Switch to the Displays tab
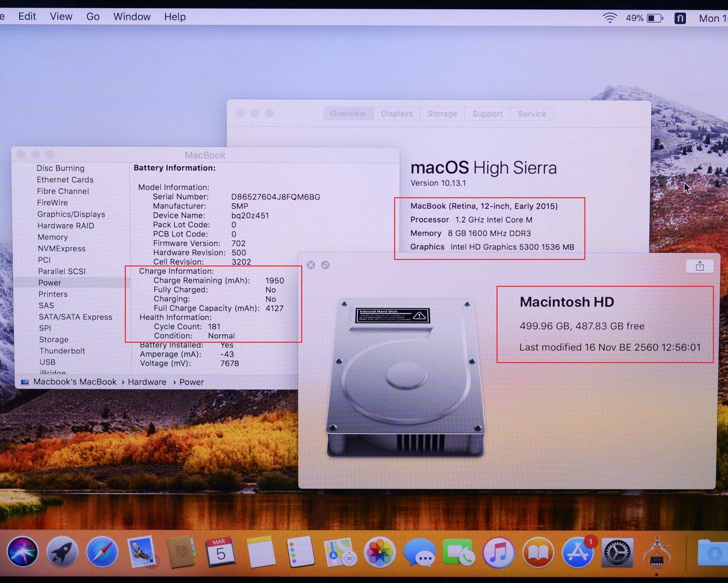The height and width of the screenshot is (583, 728). [397, 114]
